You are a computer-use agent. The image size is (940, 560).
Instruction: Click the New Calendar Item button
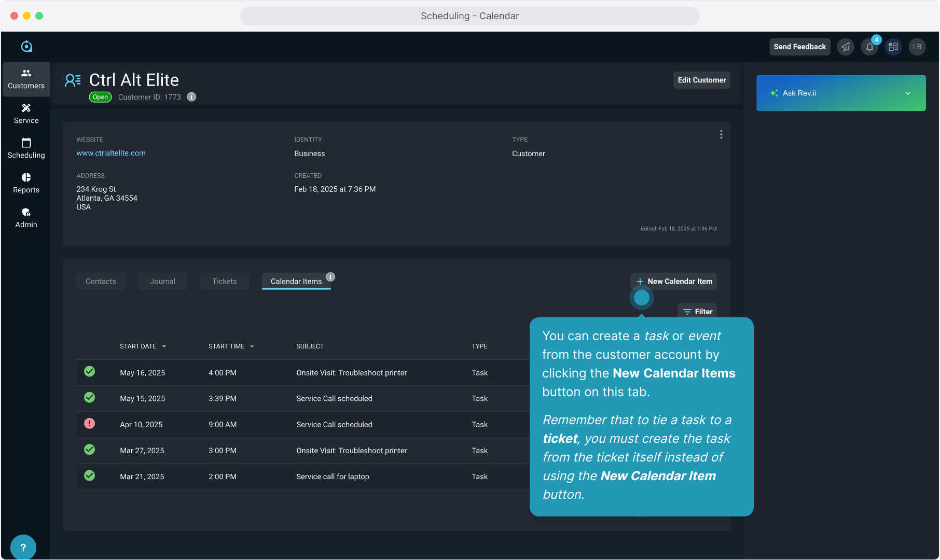click(673, 282)
